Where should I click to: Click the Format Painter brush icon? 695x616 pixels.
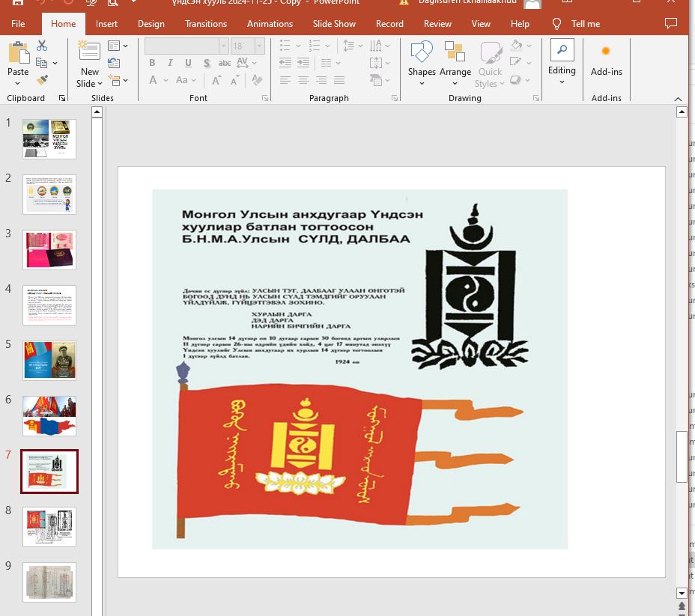(42, 79)
